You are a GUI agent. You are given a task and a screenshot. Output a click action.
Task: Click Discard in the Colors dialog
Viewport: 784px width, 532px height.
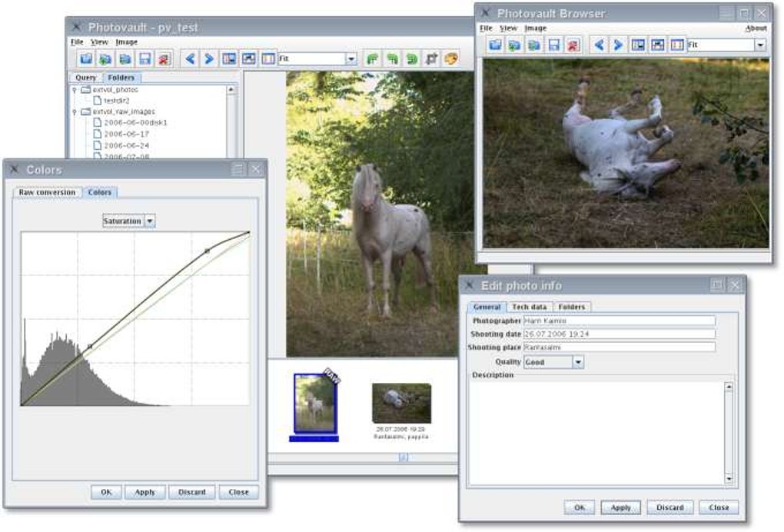[x=192, y=492]
